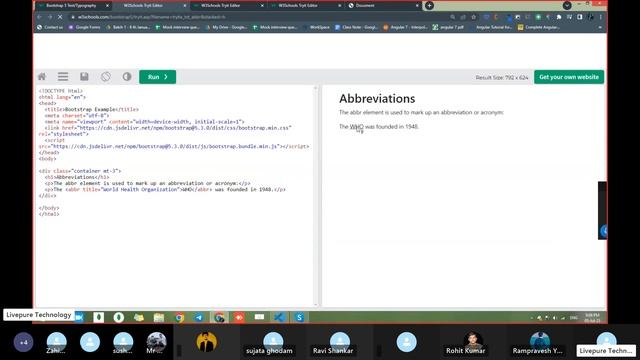Open tab search dropdown in title bar

pos(567,5)
